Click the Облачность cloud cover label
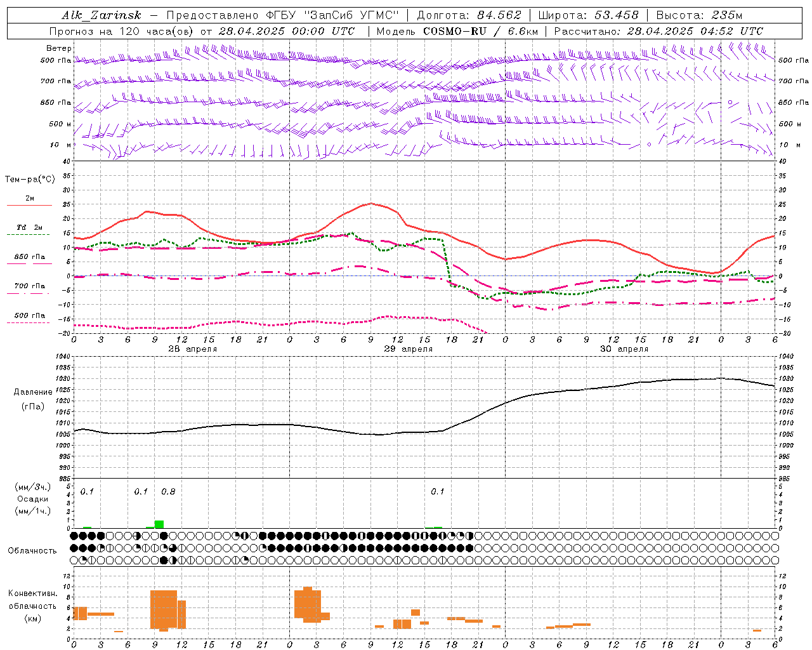The width and height of the screenshot is (812, 650). pos(32,551)
